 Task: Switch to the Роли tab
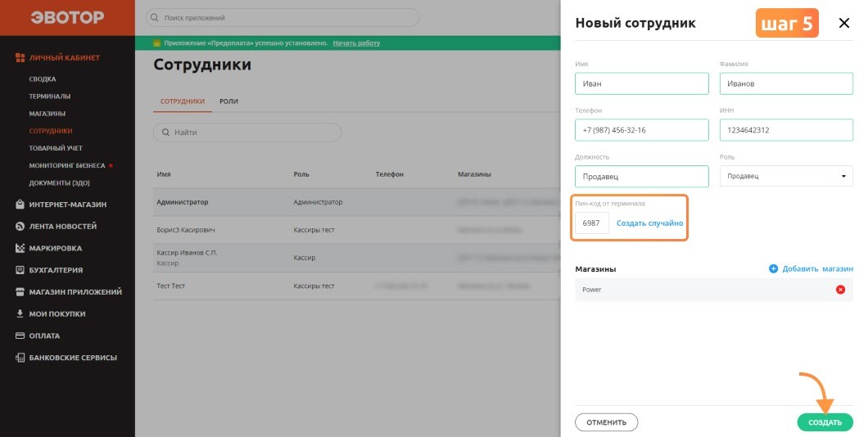pos(228,101)
